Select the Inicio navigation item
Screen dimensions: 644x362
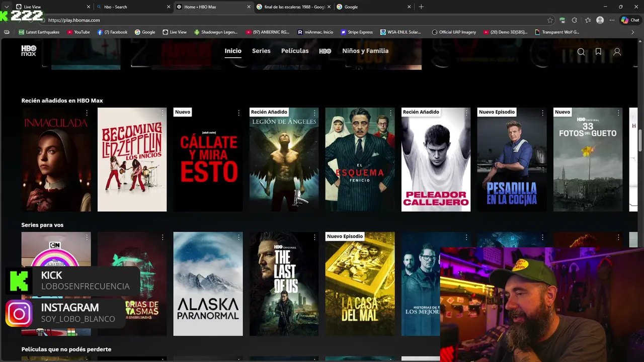[x=233, y=51]
